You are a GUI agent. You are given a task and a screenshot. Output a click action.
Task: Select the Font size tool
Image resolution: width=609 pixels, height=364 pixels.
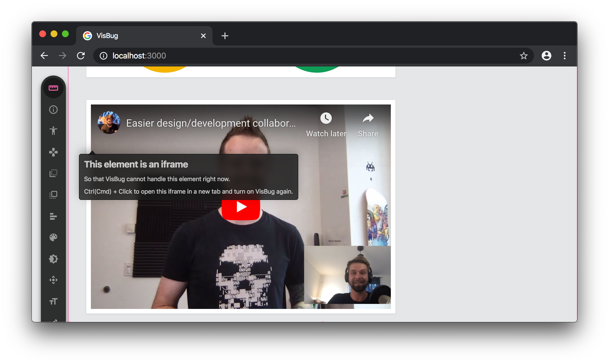53,301
